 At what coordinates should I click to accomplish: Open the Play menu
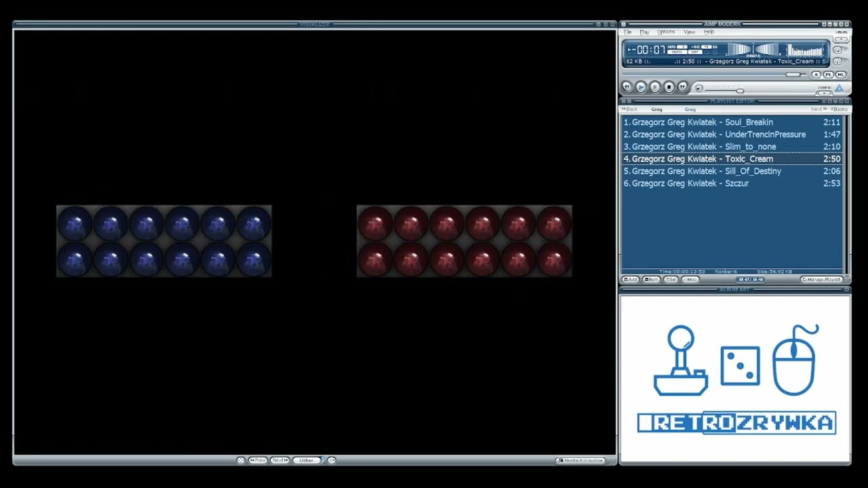[x=644, y=32]
